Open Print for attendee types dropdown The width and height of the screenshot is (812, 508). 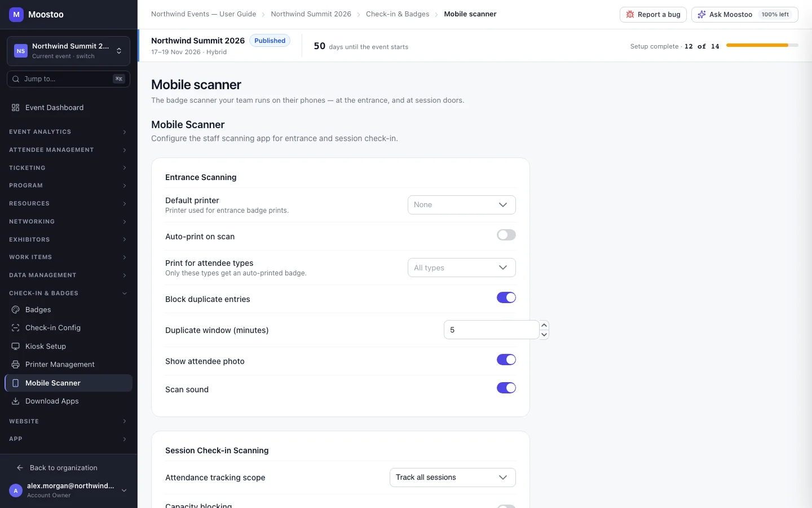click(x=462, y=268)
